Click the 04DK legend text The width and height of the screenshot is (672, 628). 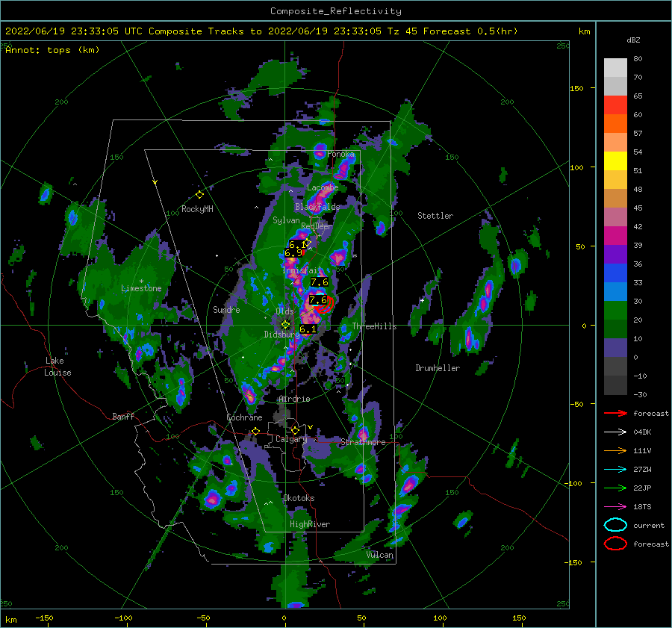tap(642, 432)
